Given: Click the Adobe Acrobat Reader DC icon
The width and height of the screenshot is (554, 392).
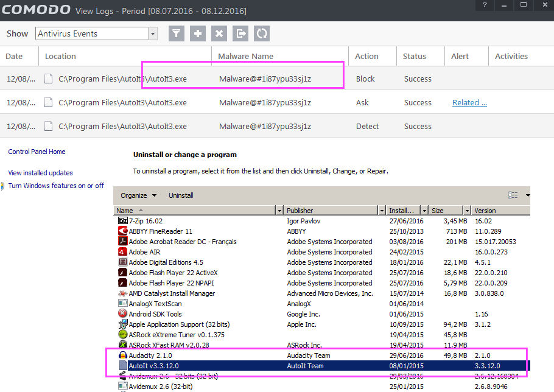Looking at the screenshot, I should (122, 241).
